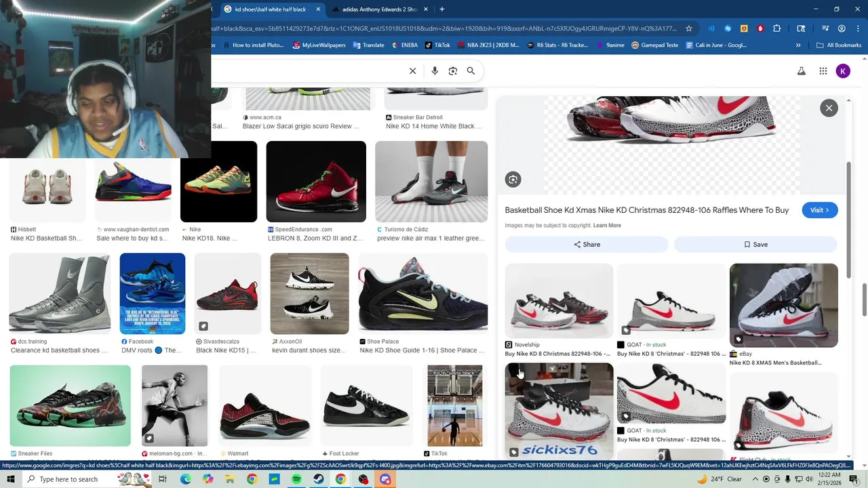Open the NBA 2K23 2KDB bookmark
Image resolution: width=868 pixels, height=488 pixels.
pyautogui.click(x=488, y=45)
